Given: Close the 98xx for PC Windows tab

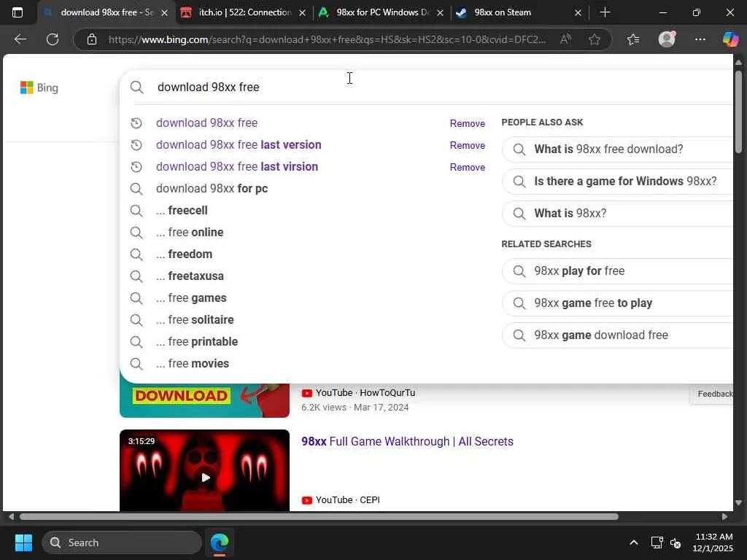Looking at the screenshot, I should click(x=440, y=13).
